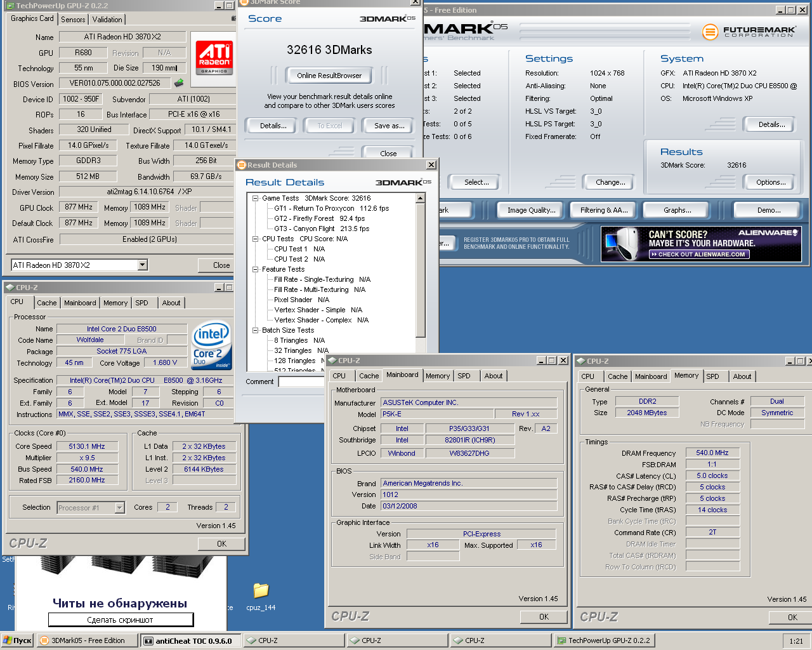
Task: Select the 32 Triangles row
Action: tap(301, 350)
